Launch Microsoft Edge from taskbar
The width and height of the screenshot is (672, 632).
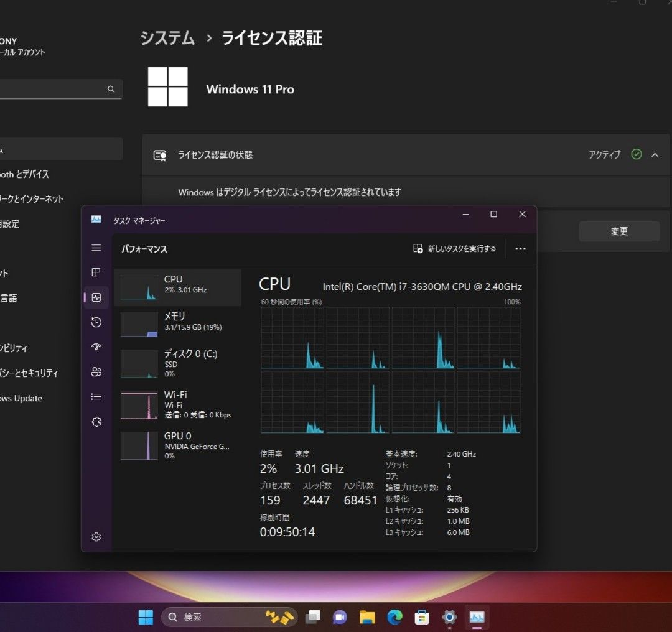pyautogui.click(x=394, y=617)
